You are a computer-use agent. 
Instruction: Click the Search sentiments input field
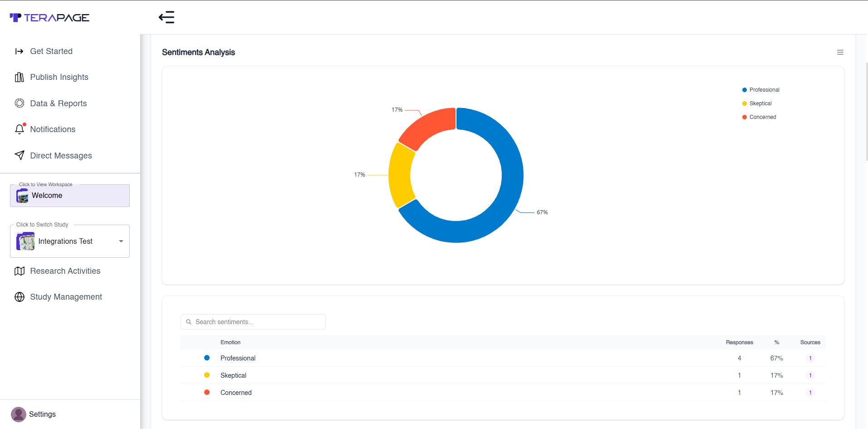253,322
